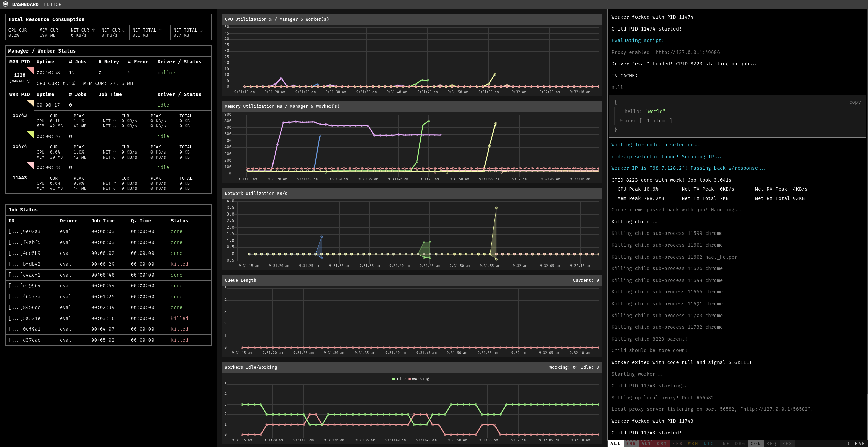868x447 pixels.
Task: Click the green corner marker on worker 11474
Action: (31, 134)
